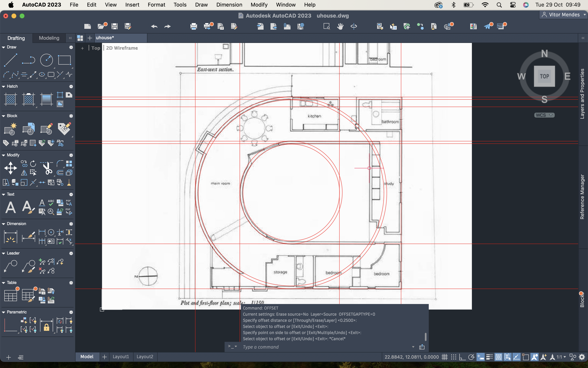Select the Circle tool
Screen dimensions: 588x368
(46, 60)
